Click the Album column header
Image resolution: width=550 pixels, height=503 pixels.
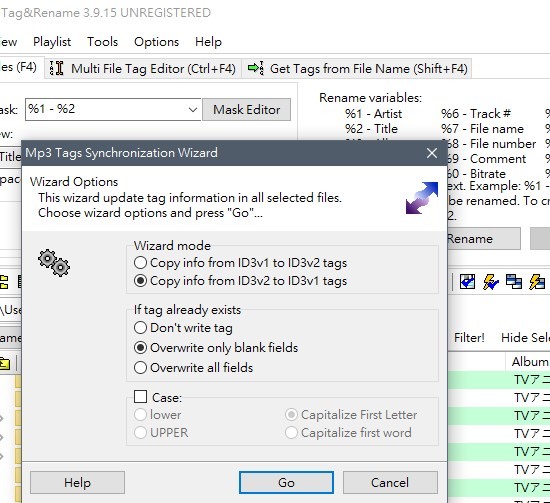coord(528,362)
